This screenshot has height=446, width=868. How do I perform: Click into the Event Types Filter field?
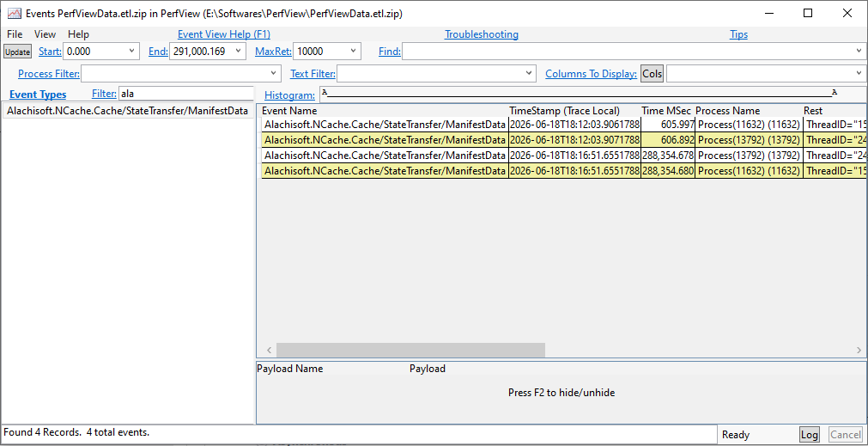pos(185,94)
